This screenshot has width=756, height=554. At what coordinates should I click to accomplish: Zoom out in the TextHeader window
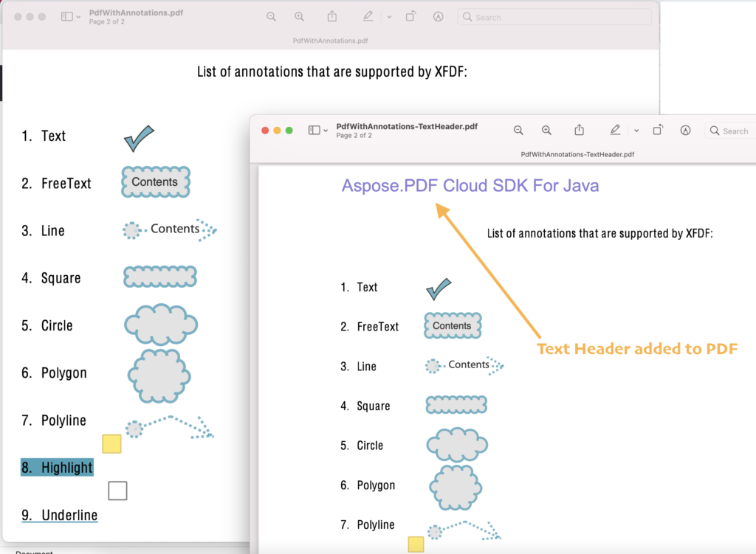[x=518, y=130]
